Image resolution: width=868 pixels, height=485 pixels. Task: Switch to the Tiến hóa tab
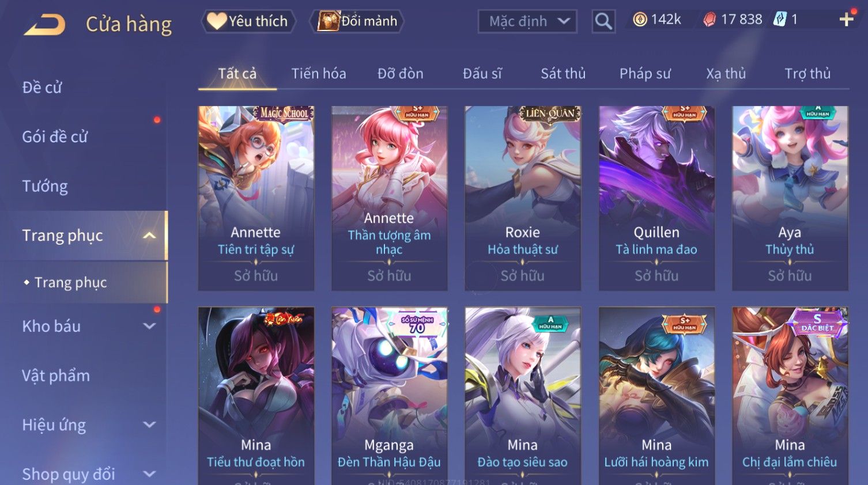point(319,74)
